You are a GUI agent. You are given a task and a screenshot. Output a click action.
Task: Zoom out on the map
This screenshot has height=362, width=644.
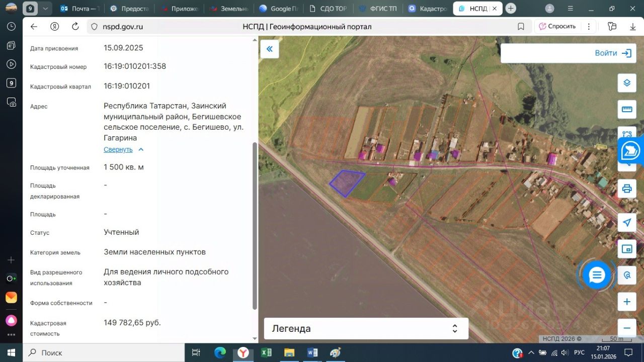627,328
